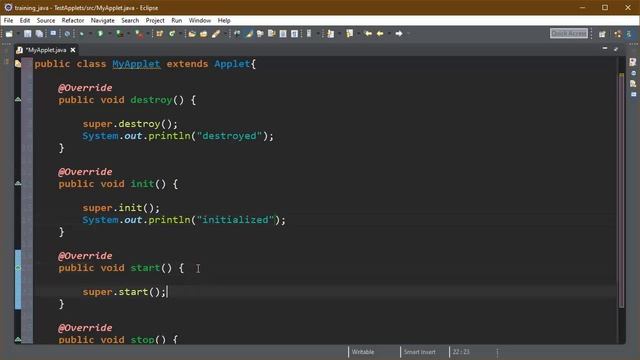This screenshot has width=640, height=360.
Task: Select the MyApplet.java editor tab
Action: pos(46,50)
